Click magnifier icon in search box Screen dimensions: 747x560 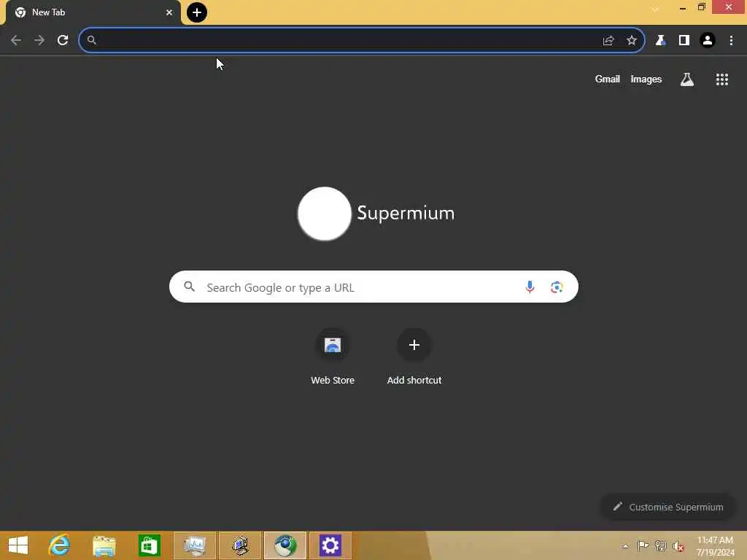pyautogui.click(x=190, y=287)
